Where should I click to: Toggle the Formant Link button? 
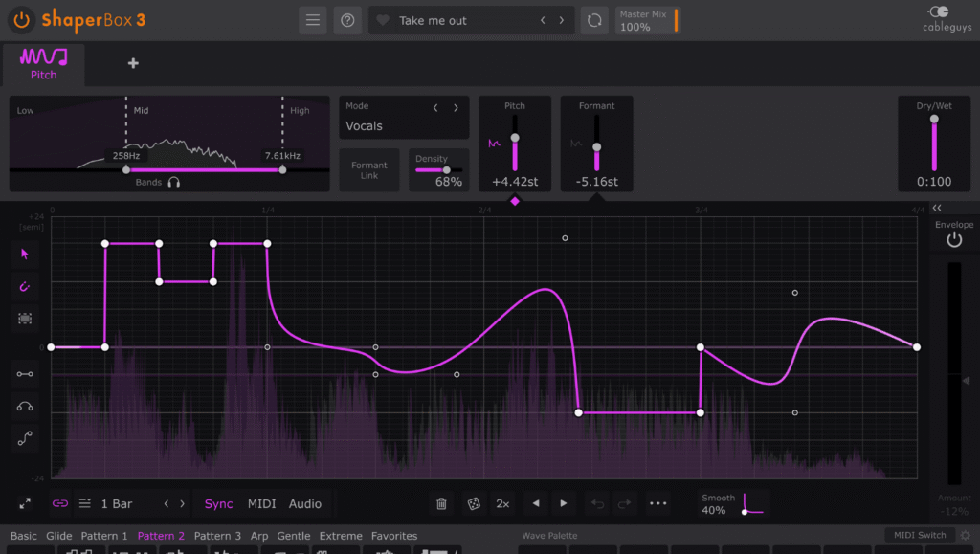click(368, 170)
